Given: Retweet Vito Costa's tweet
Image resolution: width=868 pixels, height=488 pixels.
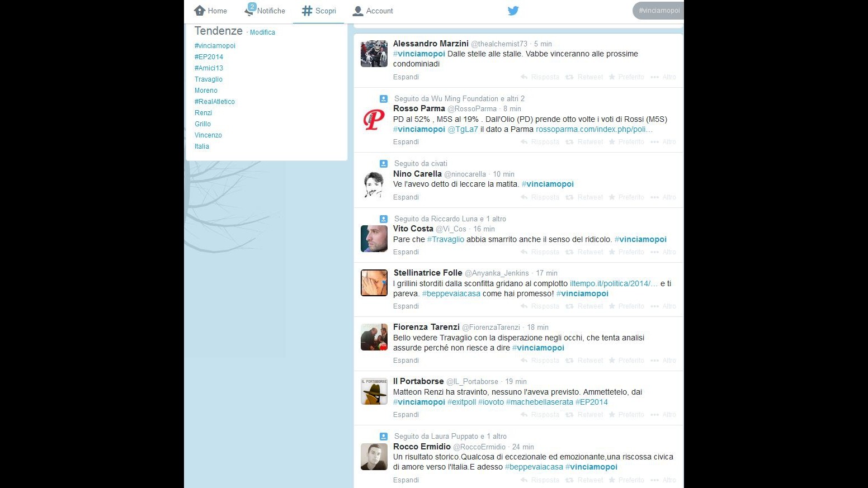Looking at the screenshot, I should [584, 252].
